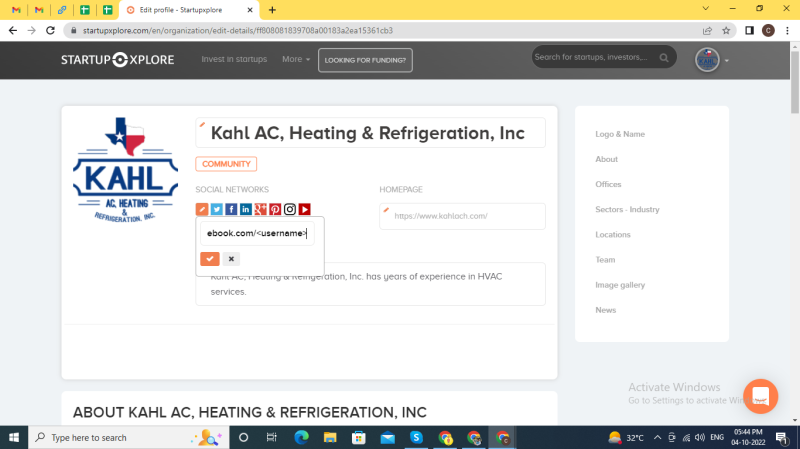Open the LinkedIn social network icon
The width and height of the screenshot is (800, 449).
click(245, 209)
